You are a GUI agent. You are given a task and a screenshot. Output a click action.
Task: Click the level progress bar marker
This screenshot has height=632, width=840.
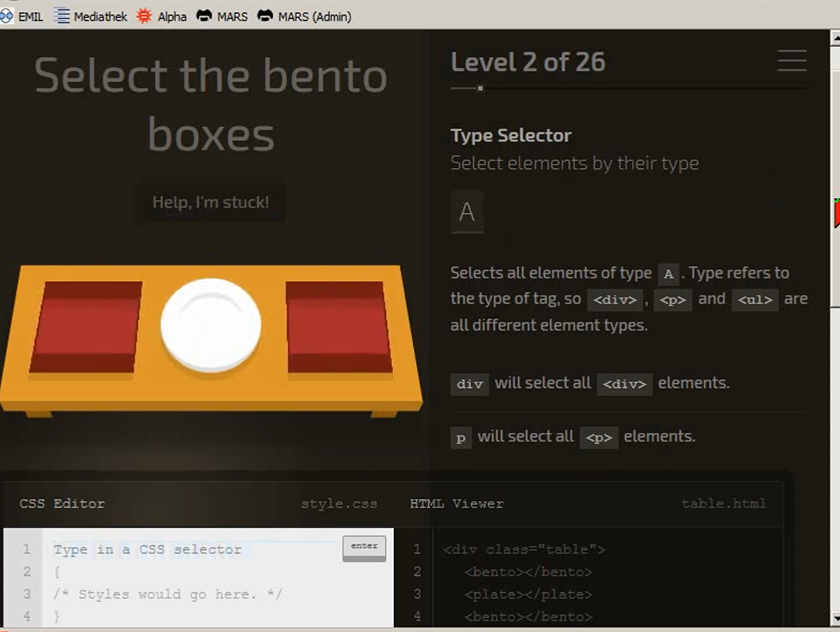pyautogui.click(x=480, y=88)
